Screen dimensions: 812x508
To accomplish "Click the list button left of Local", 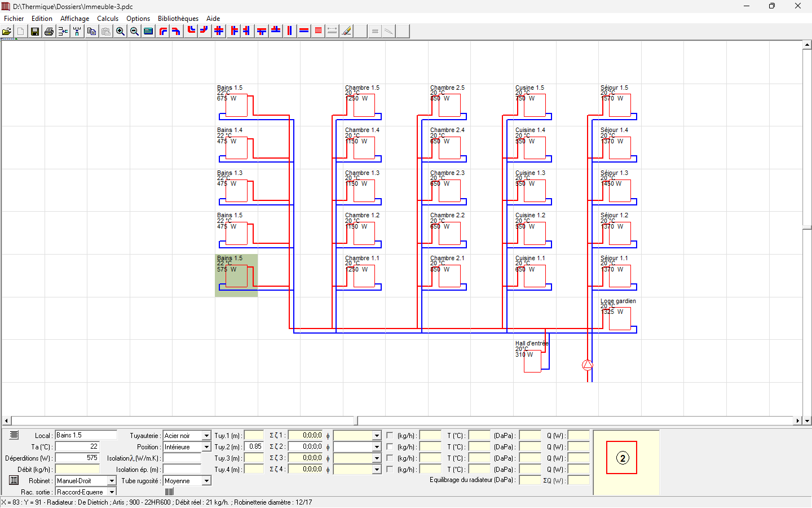I will point(14,435).
